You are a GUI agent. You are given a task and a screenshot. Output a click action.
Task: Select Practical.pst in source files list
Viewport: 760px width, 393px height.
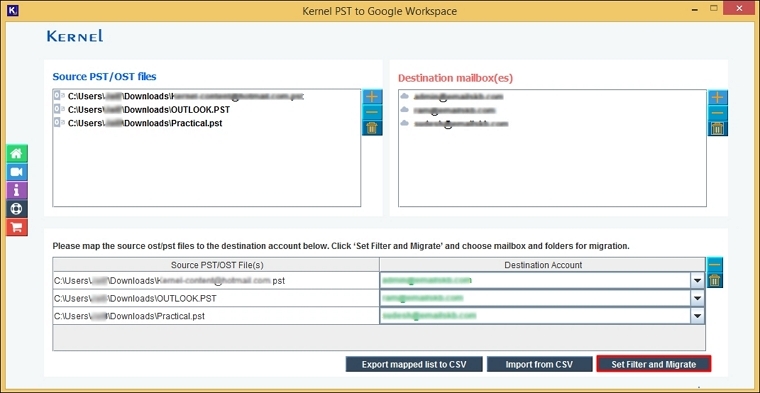(x=145, y=123)
